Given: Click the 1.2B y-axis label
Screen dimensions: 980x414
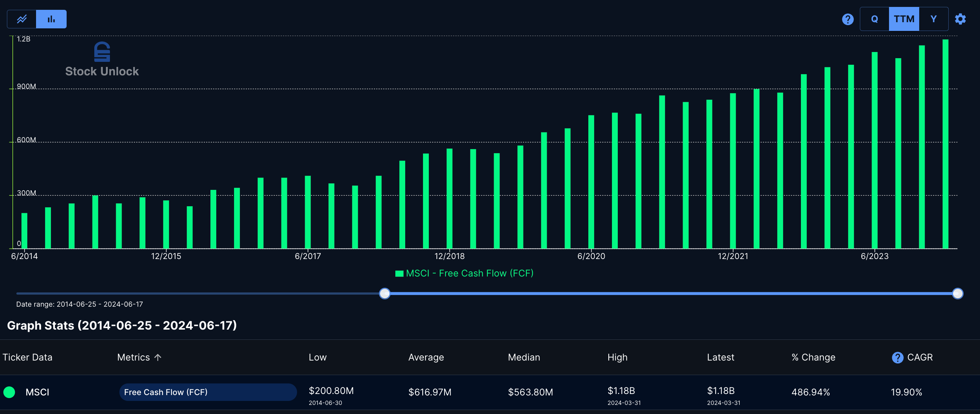Looking at the screenshot, I should 24,39.
